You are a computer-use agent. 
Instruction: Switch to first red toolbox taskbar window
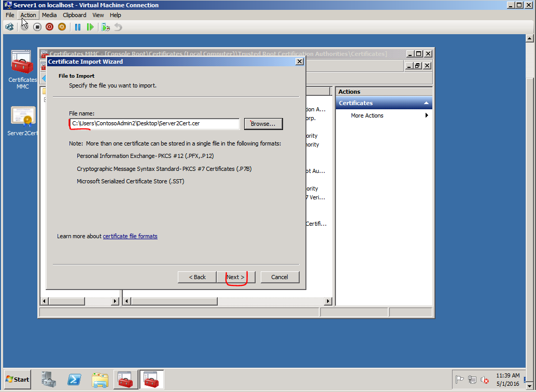(126, 380)
